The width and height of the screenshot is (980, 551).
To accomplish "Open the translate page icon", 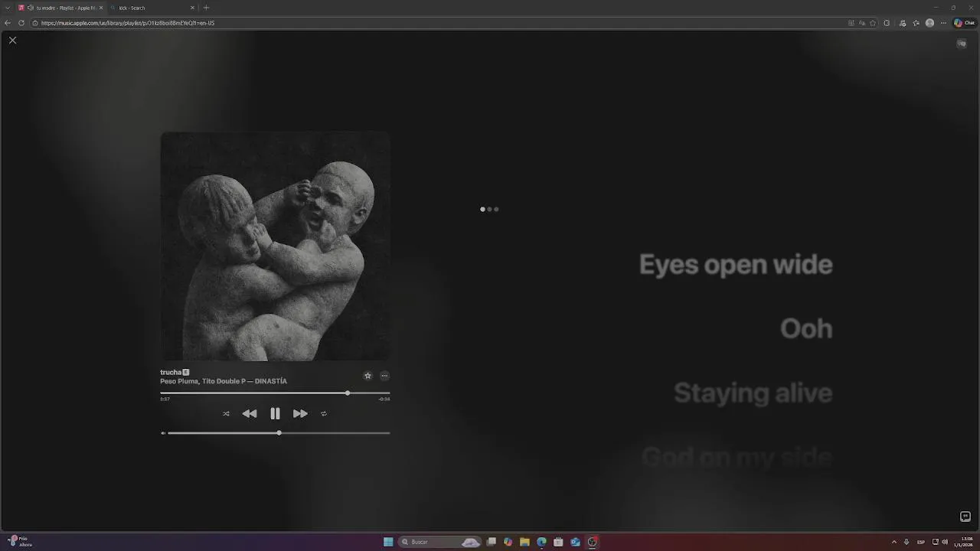I will coord(862,23).
